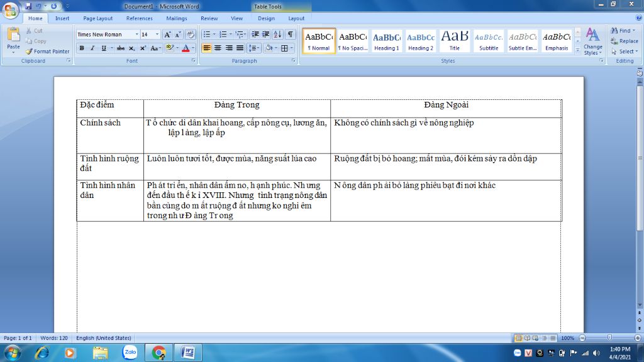Open Word help question mark
The height and width of the screenshot is (362, 644).
click(638, 18)
